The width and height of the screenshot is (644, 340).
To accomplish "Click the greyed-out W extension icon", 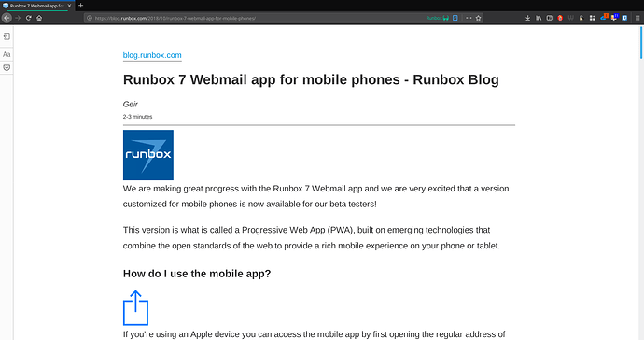I will (570, 18).
